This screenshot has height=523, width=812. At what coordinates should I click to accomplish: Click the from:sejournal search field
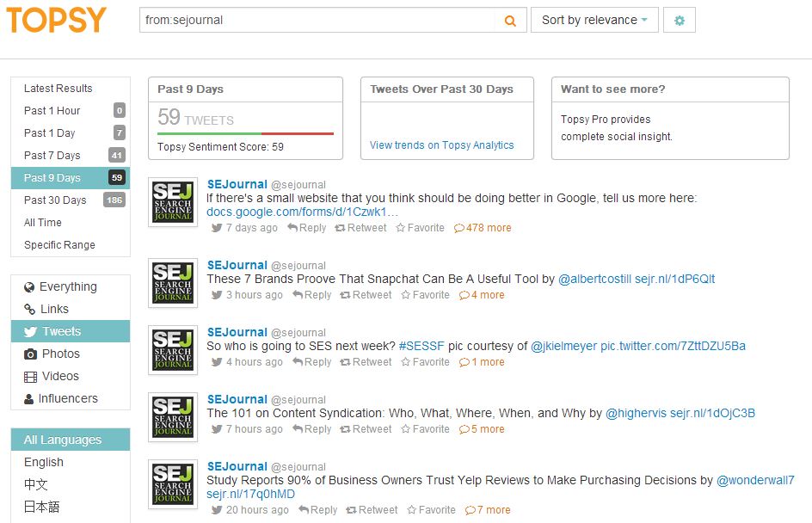coord(317,20)
